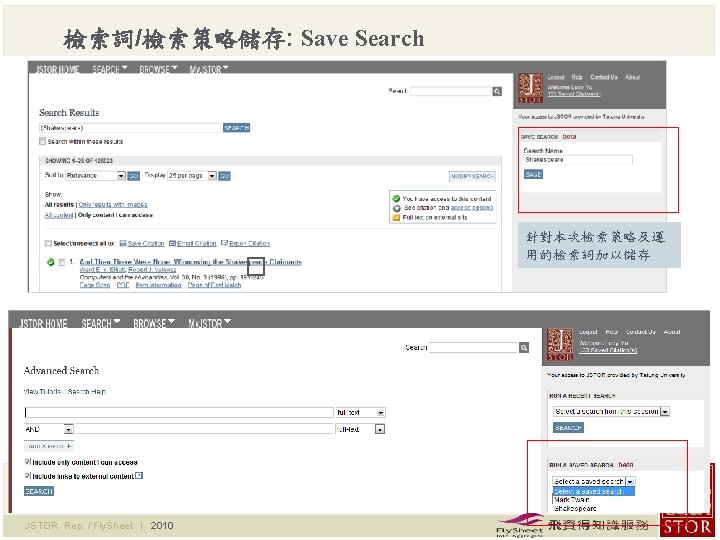Open the first row full-text field dropdown
This screenshot has width=720, height=540.
click(360, 412)
